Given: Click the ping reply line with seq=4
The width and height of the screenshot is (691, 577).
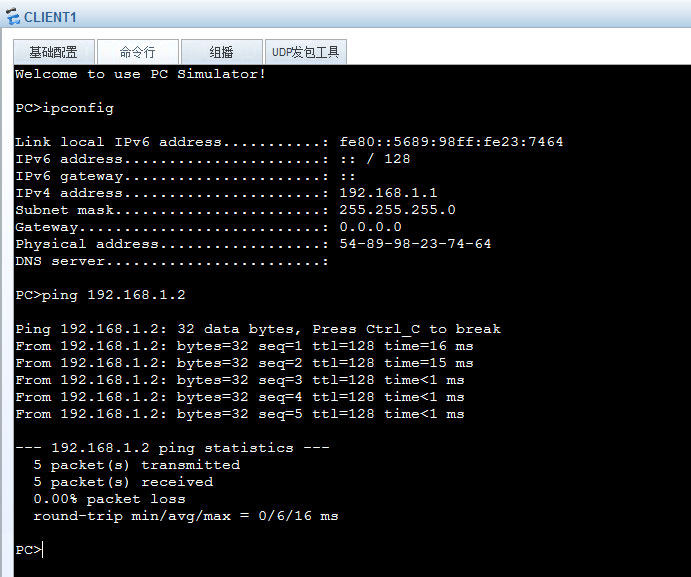Looking at the screenshot, I should tap(240, 397).
